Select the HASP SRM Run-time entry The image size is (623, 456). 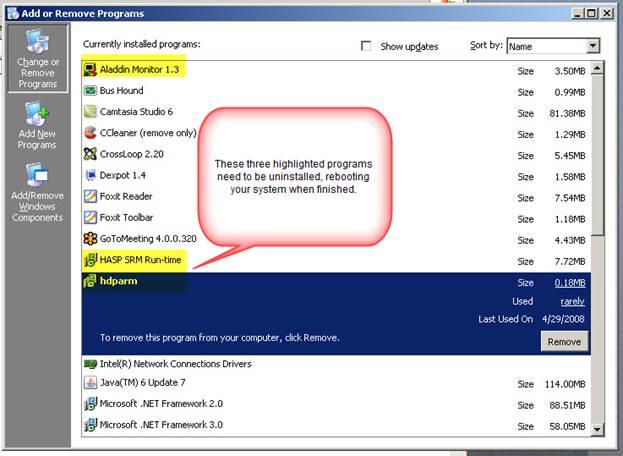click(x=336, y=261)
